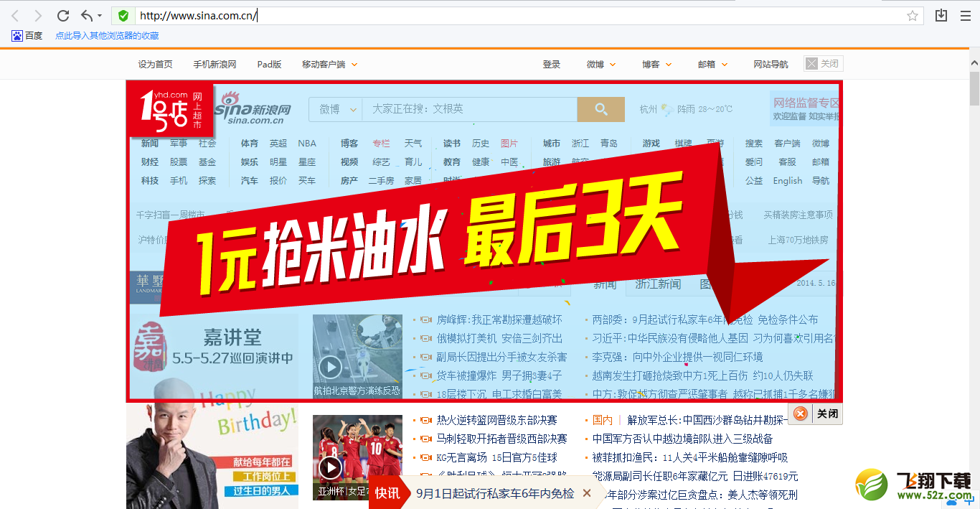Reload the Sina page

[63, 16]
